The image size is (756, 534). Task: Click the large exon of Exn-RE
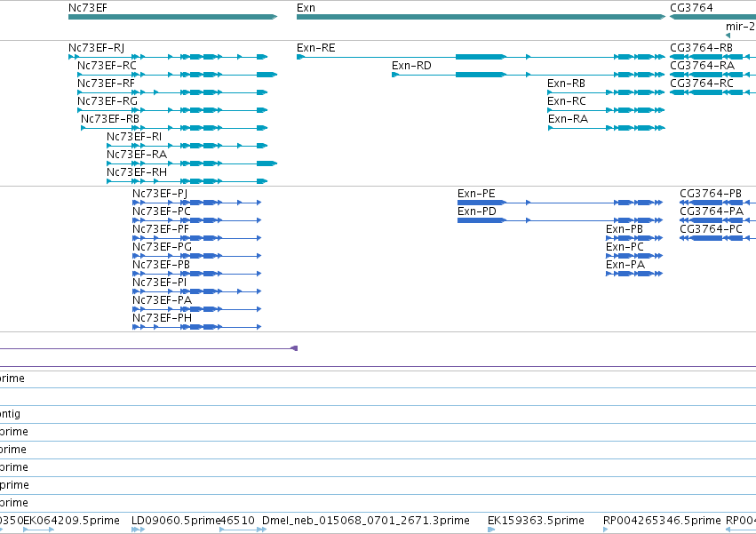click(x=481, y=57)
